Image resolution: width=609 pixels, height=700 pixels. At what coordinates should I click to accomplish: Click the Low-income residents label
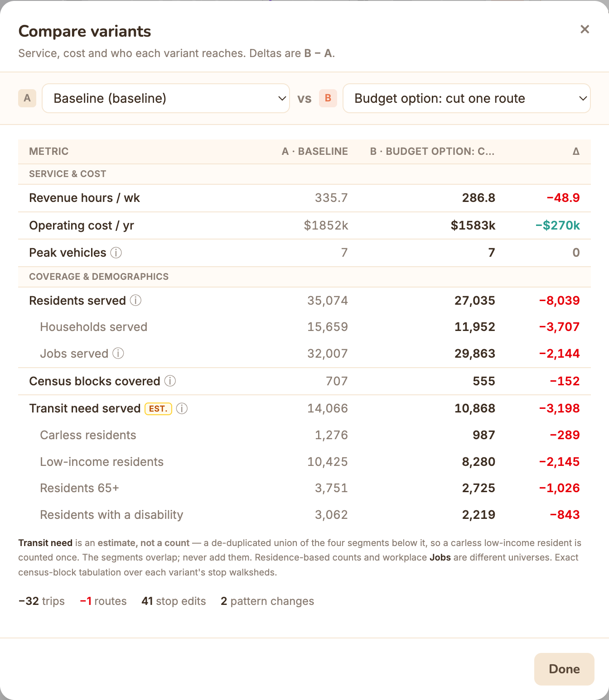tap(101, 462)
